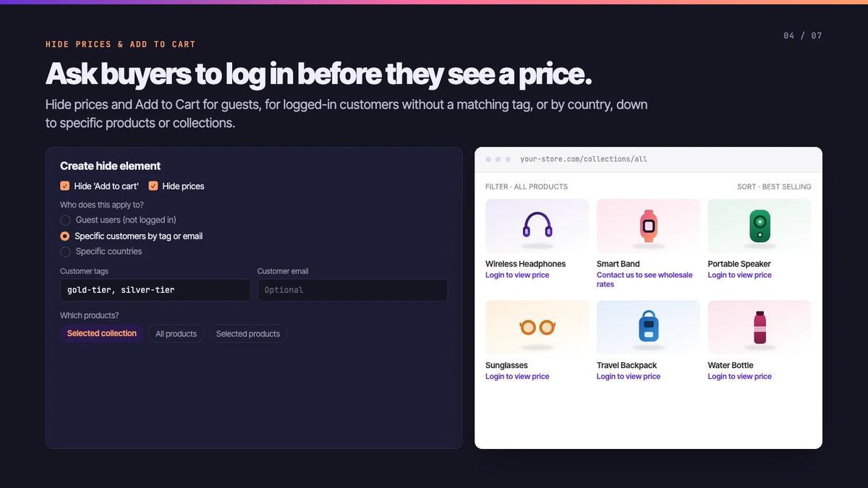Select Guest users (not logged in) radio
Screen dimensions: 868x488
tap(65, 220)
